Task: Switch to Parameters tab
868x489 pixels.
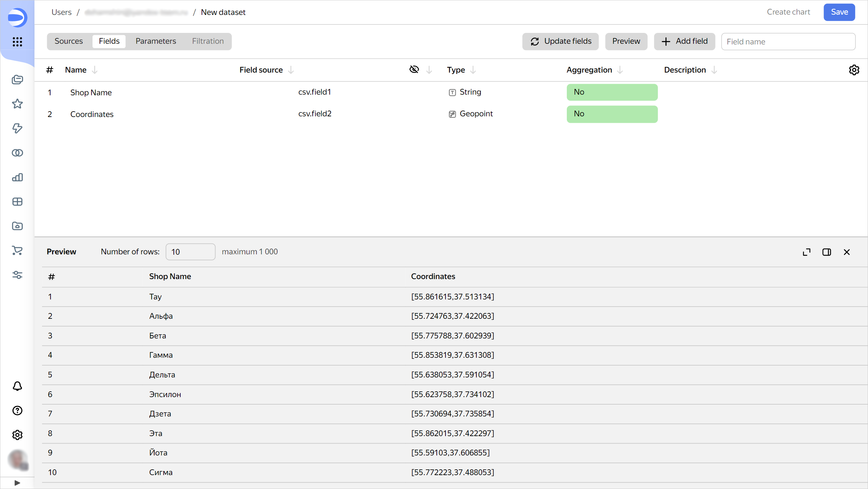Action: pos(156,41)
